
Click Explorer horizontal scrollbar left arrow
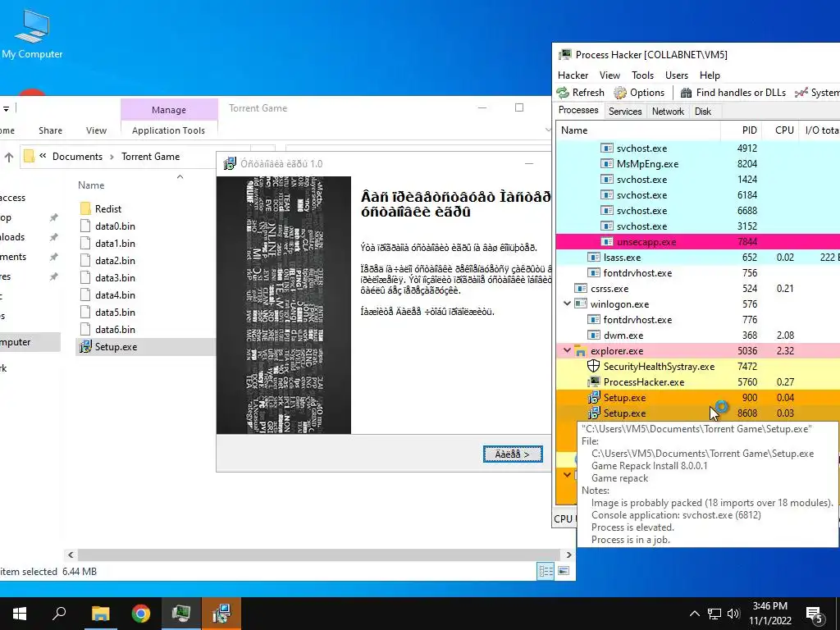[x=71, y=555]
